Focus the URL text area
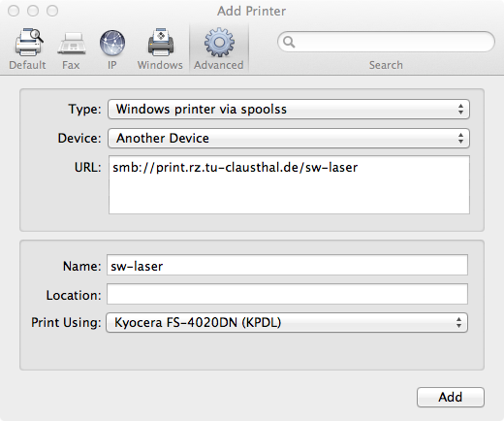504x421 pixels. point(289,184)
